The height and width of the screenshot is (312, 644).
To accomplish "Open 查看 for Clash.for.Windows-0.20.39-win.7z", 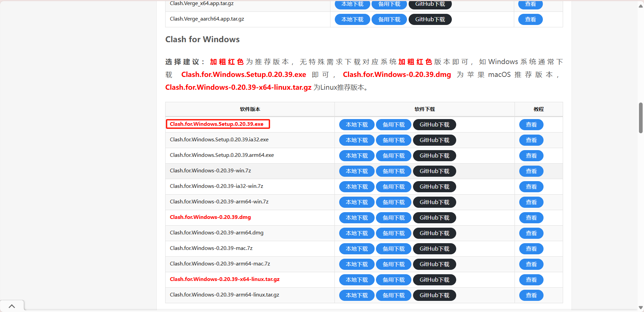I will pos(531,171).
